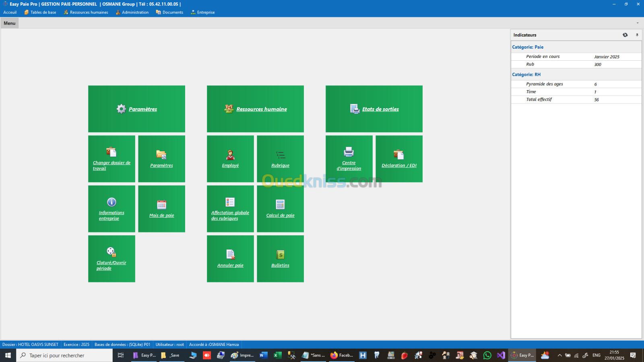Open Changer dossier de travail link

tap(111, 165)
